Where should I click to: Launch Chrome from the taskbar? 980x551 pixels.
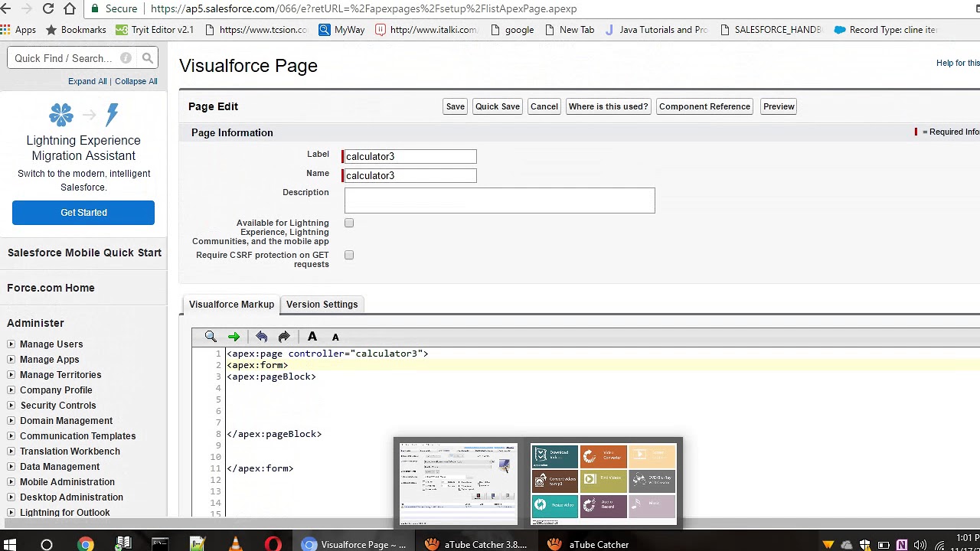pos(85,544)
